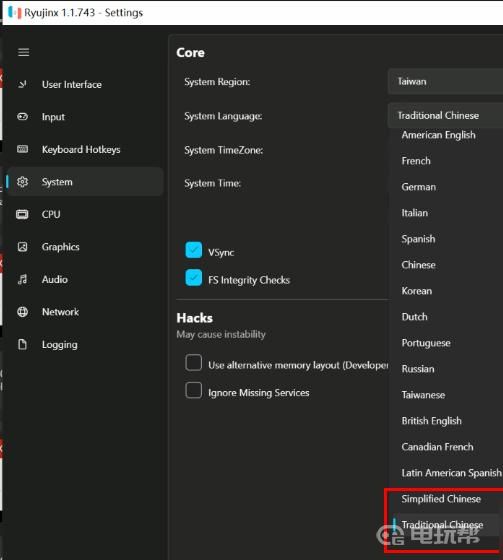Choose Chinese in the language list
Screen dimensions: 503x560
pyautogui.click(x=418, y=265)
